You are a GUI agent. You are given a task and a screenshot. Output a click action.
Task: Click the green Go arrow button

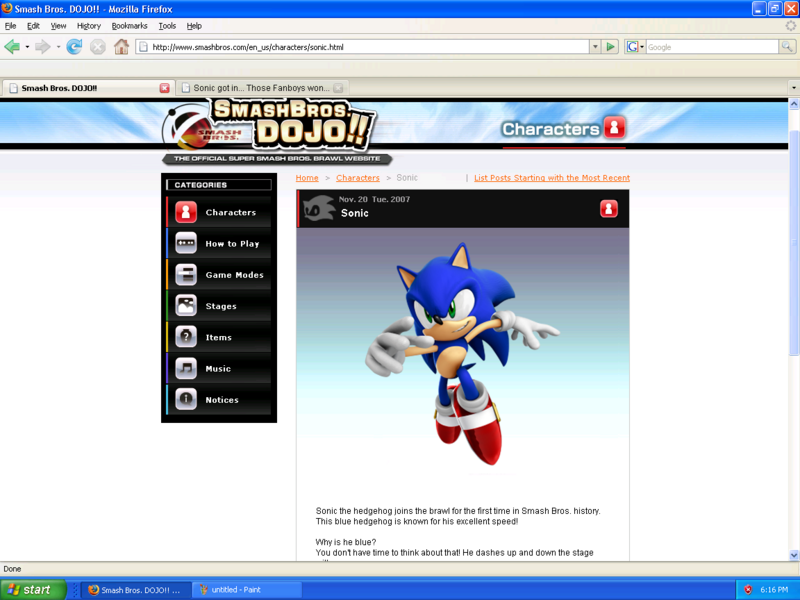point(610,47)
